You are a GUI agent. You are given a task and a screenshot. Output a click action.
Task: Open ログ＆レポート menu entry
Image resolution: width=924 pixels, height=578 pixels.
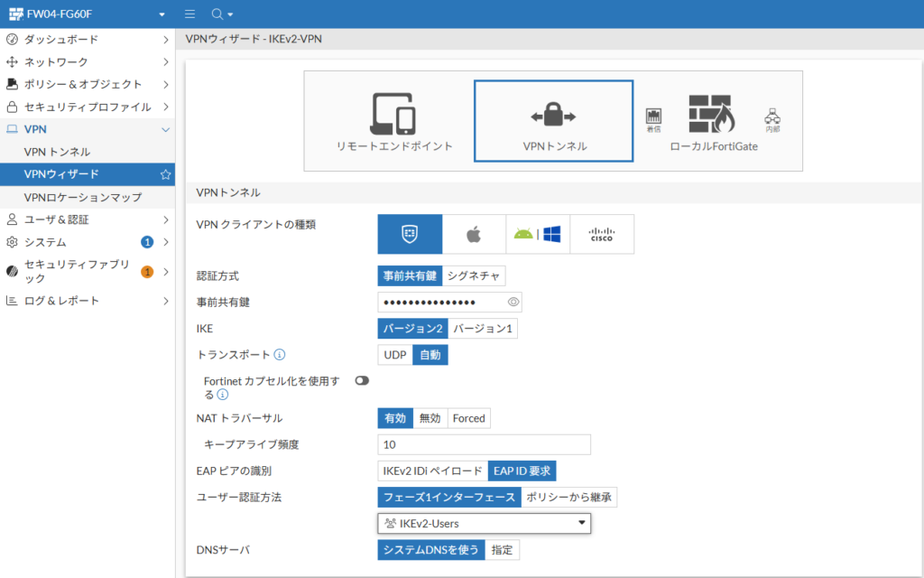click(x=88, y=301)
